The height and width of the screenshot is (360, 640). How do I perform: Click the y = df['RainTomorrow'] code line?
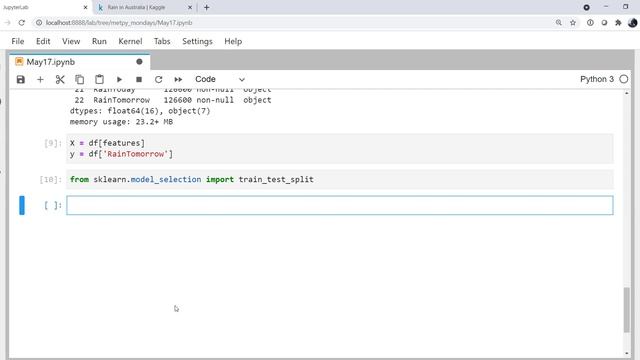click(x=121, y=154)
